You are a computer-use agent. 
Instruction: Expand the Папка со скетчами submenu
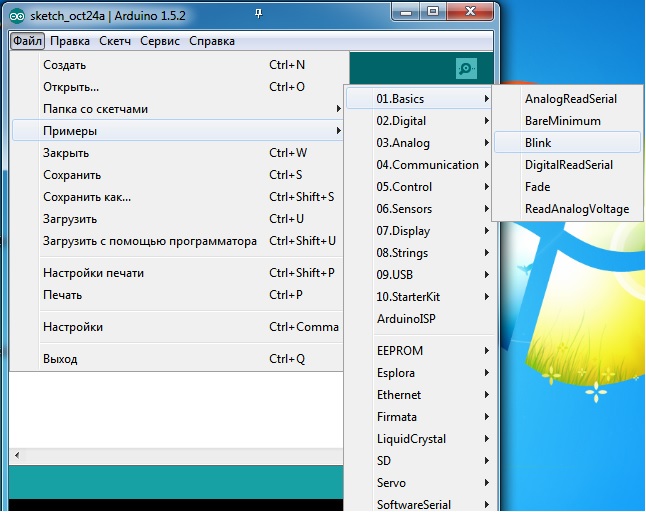(95, 109)
